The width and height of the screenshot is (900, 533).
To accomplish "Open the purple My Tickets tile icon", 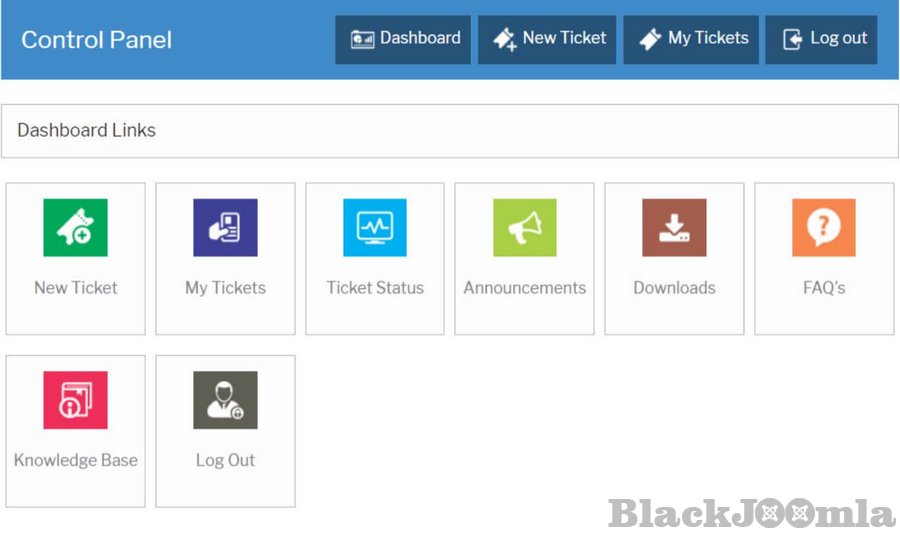I will click(225, 227).
